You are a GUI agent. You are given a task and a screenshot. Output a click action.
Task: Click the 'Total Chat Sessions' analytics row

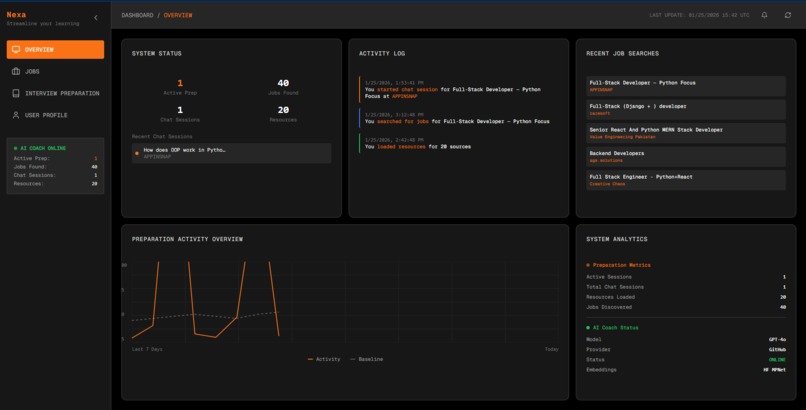(686, 287)
